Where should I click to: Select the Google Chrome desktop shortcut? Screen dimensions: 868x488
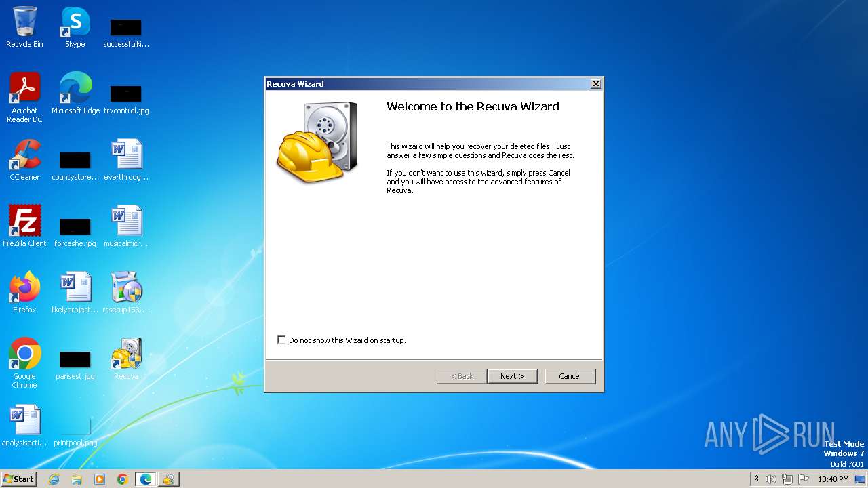(x=24, y=363)
